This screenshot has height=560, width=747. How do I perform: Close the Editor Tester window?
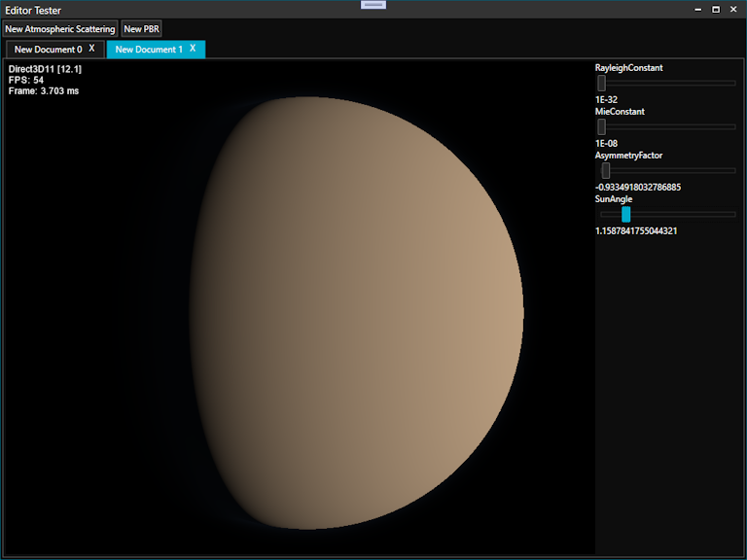pyautogui.click(x=734, y=10)
